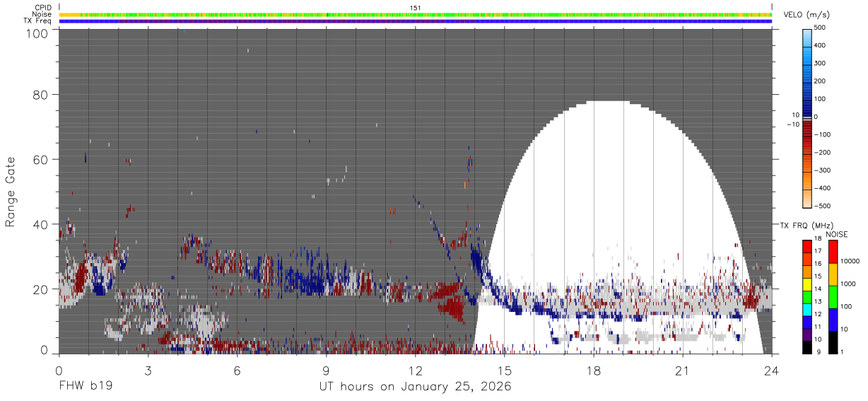Click noise legend value 10000
Screen dimensions: 868x401
click(x=850, y=261)
